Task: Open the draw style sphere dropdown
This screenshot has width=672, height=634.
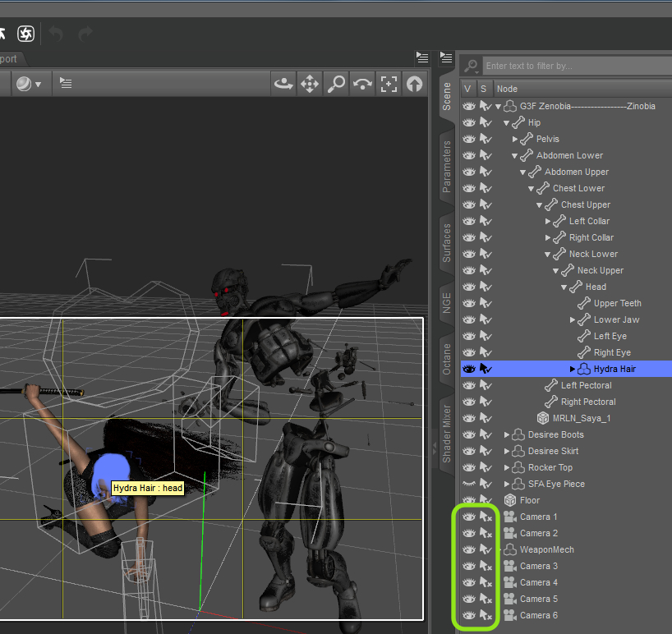Action: [x=29, y=84]
